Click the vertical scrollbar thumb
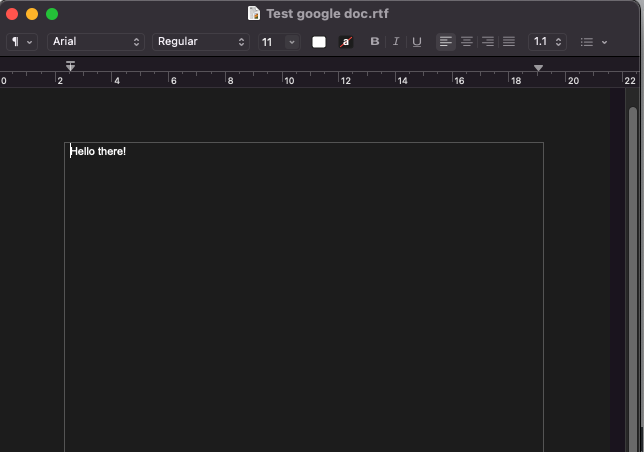Screen dimensions: 644x452 [x=633, y=279]
